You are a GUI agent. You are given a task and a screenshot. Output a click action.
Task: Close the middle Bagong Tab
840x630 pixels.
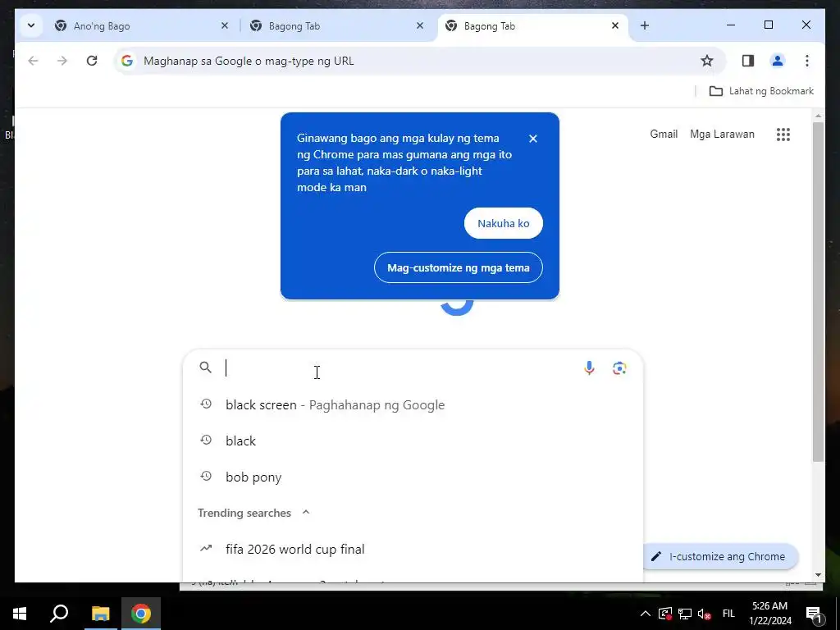[x=420, y=25]
